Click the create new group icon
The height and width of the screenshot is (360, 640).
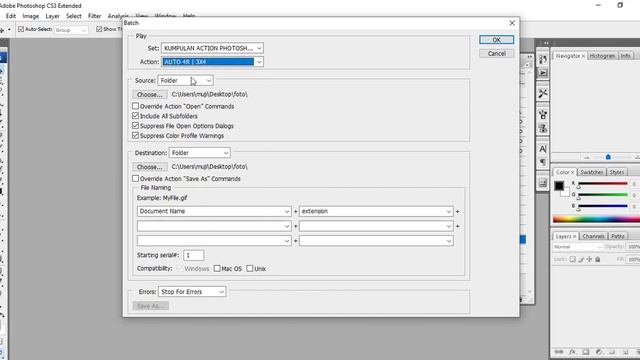click(x=612, y=351)
